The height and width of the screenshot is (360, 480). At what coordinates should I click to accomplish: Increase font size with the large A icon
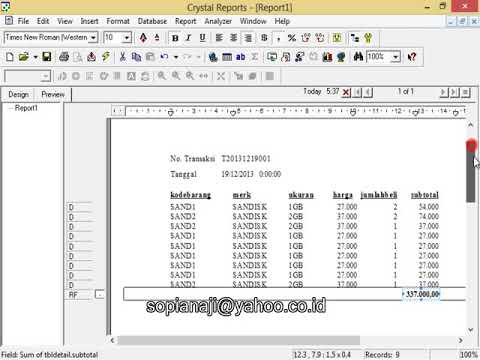pos(143,38)
